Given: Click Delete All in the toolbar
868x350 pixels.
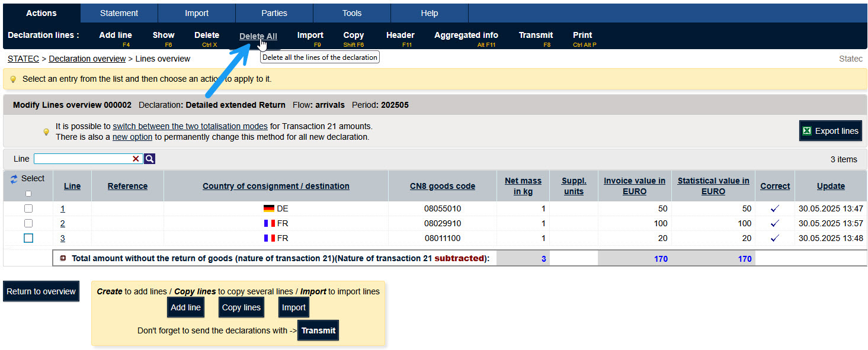Looking at the screenshot, I should coord(258,36).
